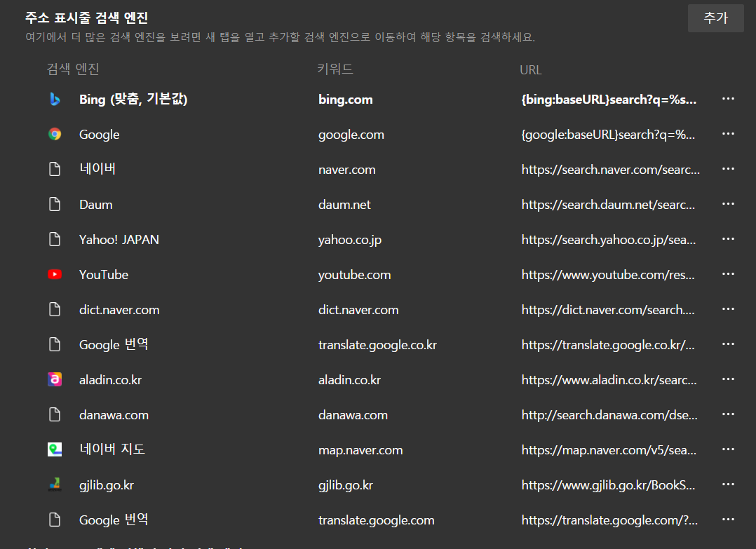Click the Bing logo icon
Screen dimensions: 756x549
pos(55,99)
